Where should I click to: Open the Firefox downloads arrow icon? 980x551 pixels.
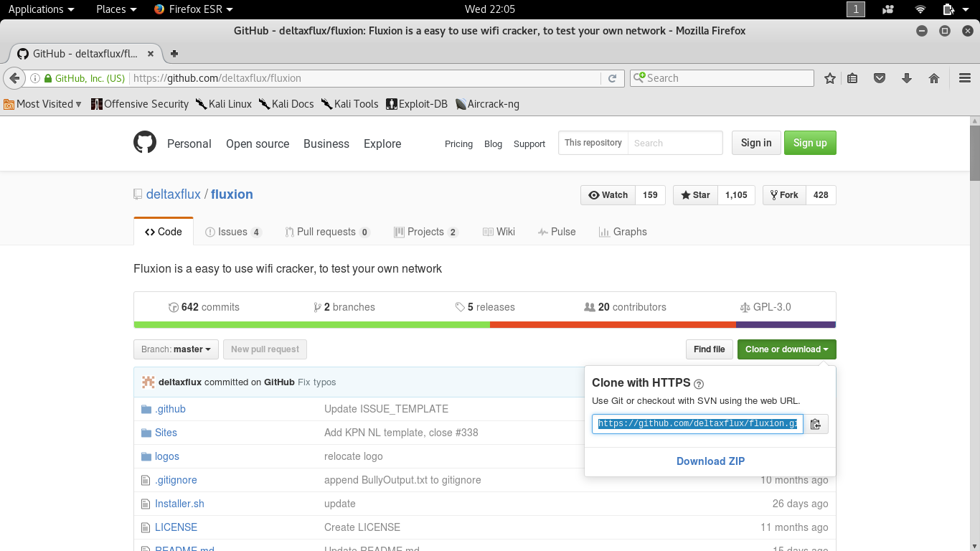(907, 78)
